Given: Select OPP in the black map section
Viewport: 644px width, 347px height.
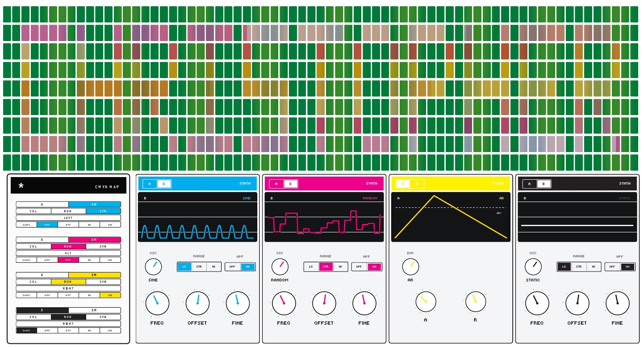Looking at the screenshot, I should pyautogui.click(x=47, y=330).
